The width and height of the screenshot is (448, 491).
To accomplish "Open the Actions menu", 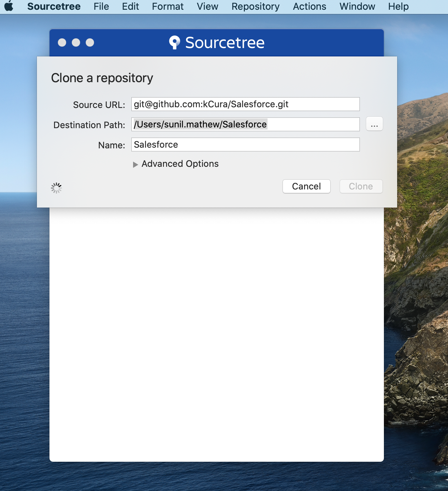I will point(310,6).
